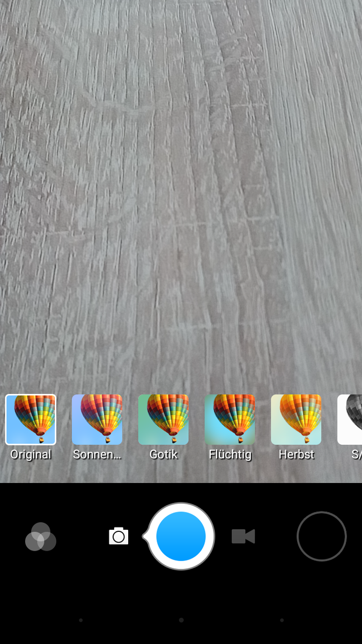The width and height of the screenshot is (362, 644).
Task: Select the partially visible black-and-white filter
Action: pyautogui.click(x=350, y=420)
